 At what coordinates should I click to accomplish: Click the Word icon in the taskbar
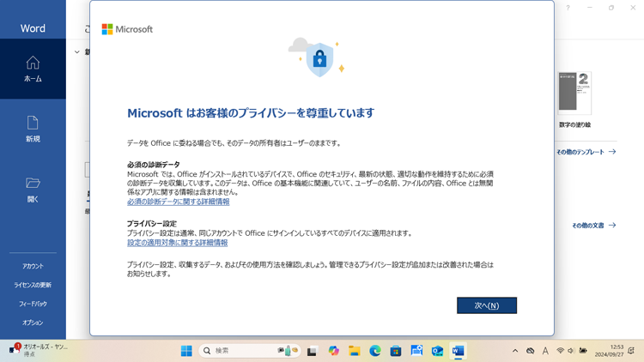(458, 351)
